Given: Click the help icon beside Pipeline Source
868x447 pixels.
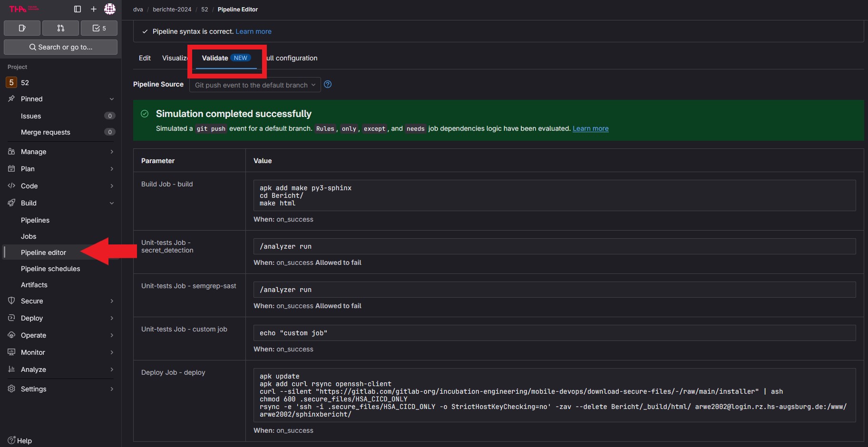Looking at the screenshot, I should click(x=328, y=85).
